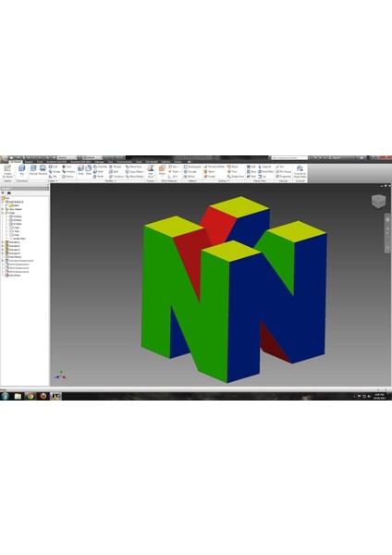Image resolution: width=392 pixels, height=555 pixels.
Task: Choose the Rib tool
Action: point(53,177)
